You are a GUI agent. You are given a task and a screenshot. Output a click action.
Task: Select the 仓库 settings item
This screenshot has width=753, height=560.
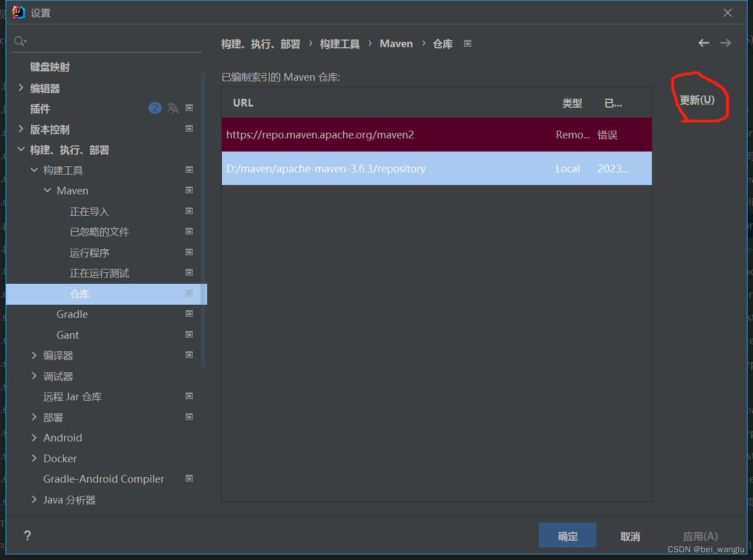tap(106, 294)
